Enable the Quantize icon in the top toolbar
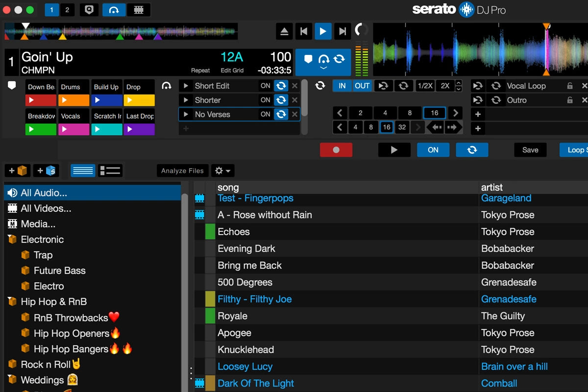 click(x=89, y=10)
